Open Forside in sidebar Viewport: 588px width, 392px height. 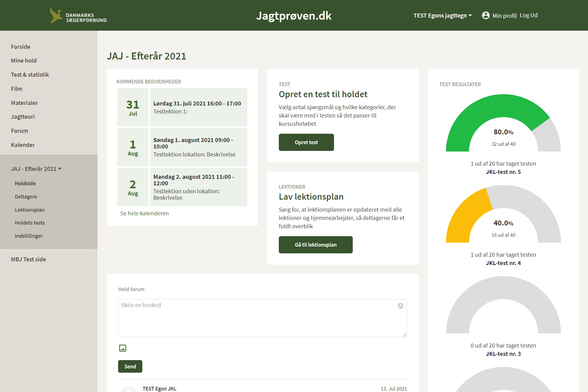pos(21,47)
